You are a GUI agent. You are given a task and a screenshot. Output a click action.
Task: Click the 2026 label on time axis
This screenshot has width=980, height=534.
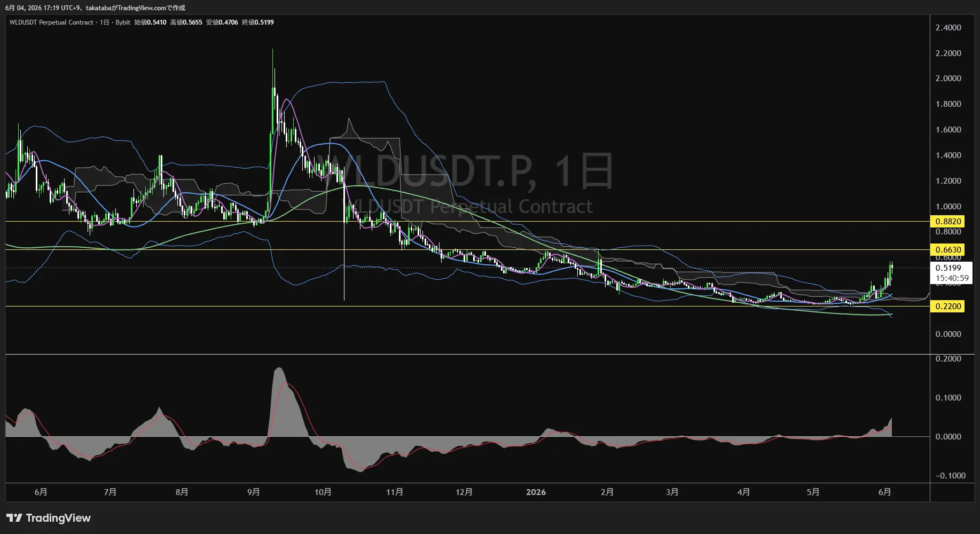click(x=536, y=492)
